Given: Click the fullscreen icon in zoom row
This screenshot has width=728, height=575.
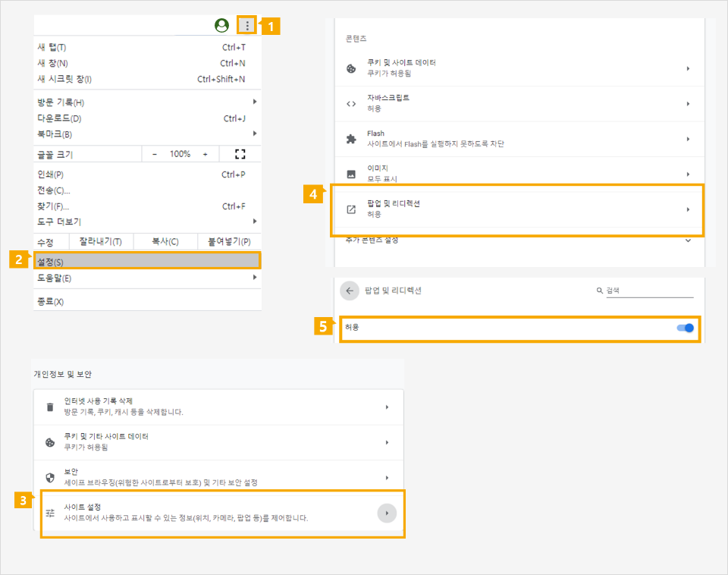Looking at the screenshot, I should [240, 154].
